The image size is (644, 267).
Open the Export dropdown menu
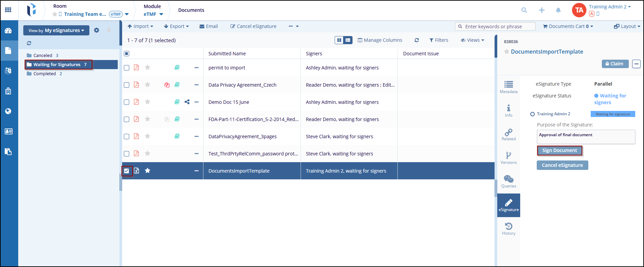[x=176, y=26]
